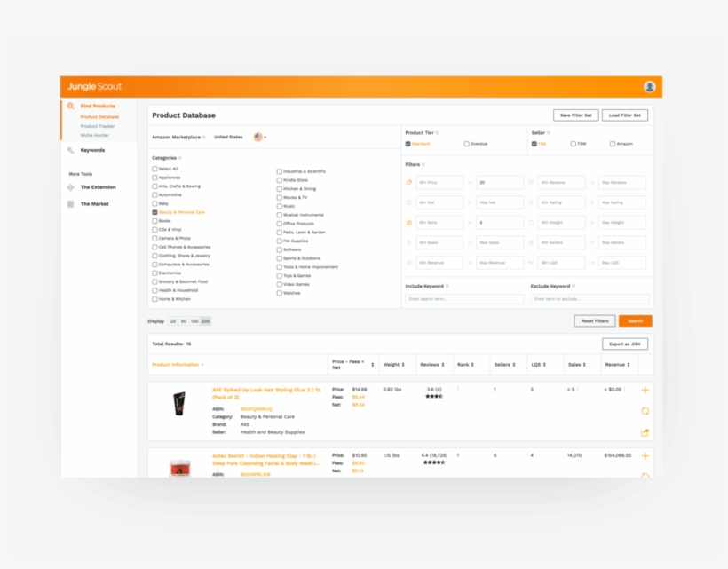Check the Select All categories checkbox
Image resolution: width=728 pixels, height=569 pixels.
154,169
